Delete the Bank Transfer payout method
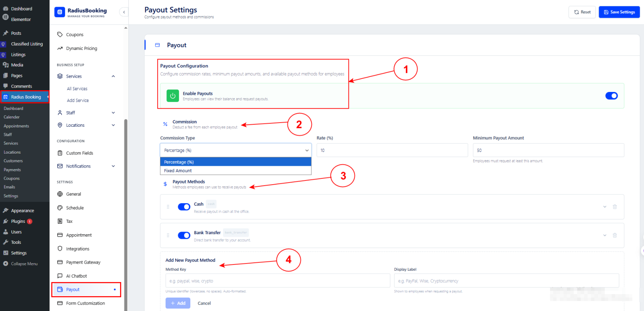Screen dimensions: 644x311 615,235
